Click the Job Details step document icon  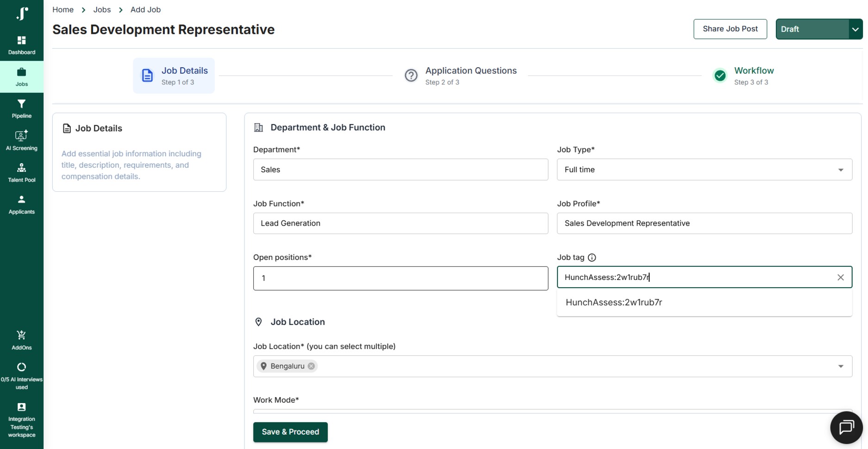coord(147,76)
